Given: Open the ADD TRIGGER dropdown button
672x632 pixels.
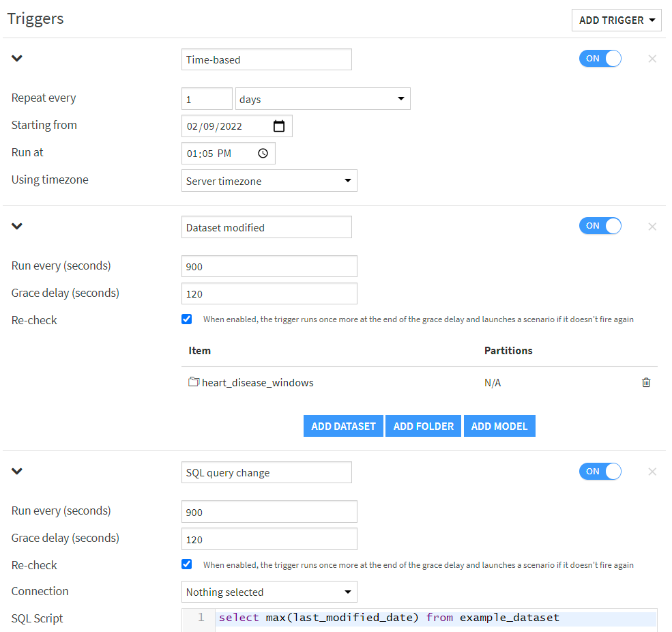Looking at the screenshot, I should 616,20.
